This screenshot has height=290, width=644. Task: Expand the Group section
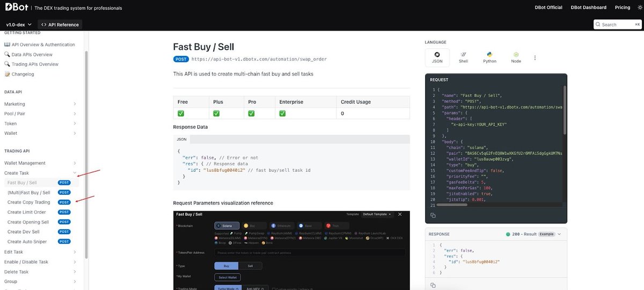tap(40, 281)
